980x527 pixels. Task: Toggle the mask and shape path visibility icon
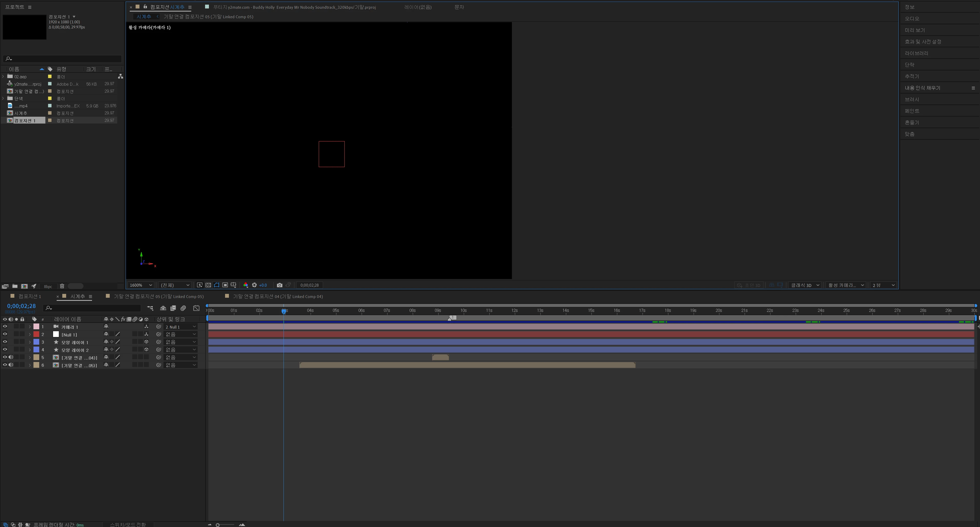(216, 285)
